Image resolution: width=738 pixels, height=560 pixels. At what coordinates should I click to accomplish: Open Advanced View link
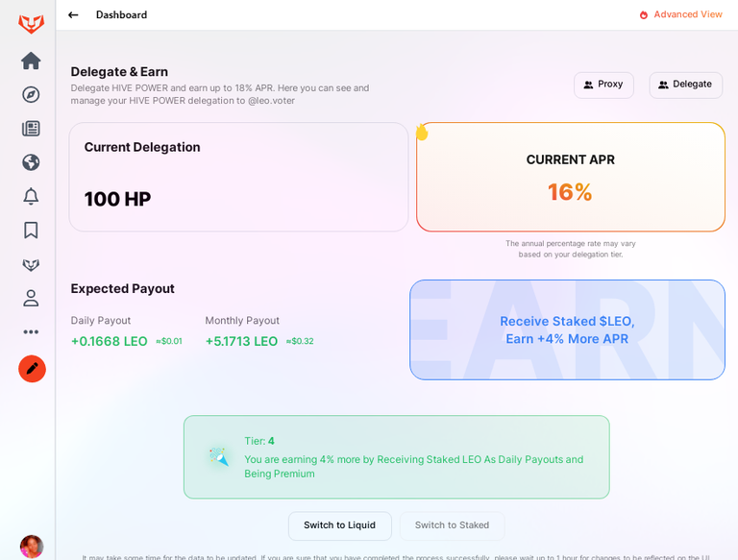(x=680, y=14)
